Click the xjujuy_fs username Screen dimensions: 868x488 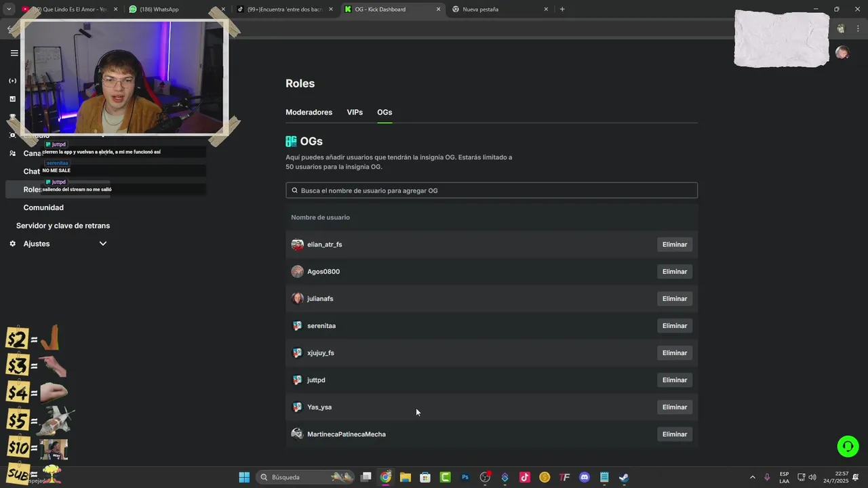coord(321,353)
